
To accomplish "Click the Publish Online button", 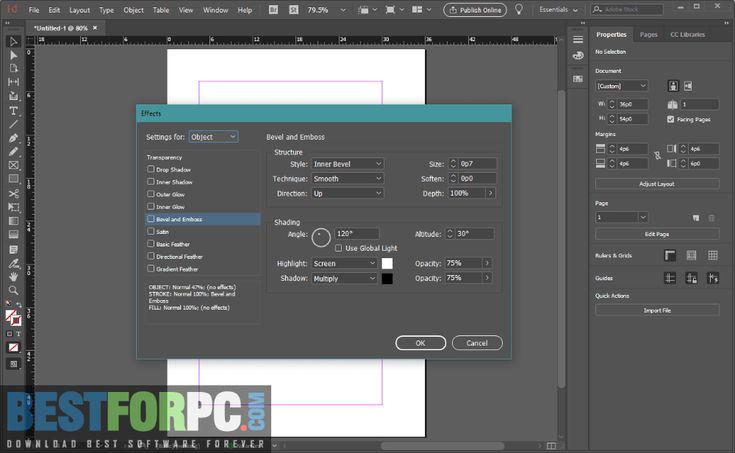I will point(475,10).
